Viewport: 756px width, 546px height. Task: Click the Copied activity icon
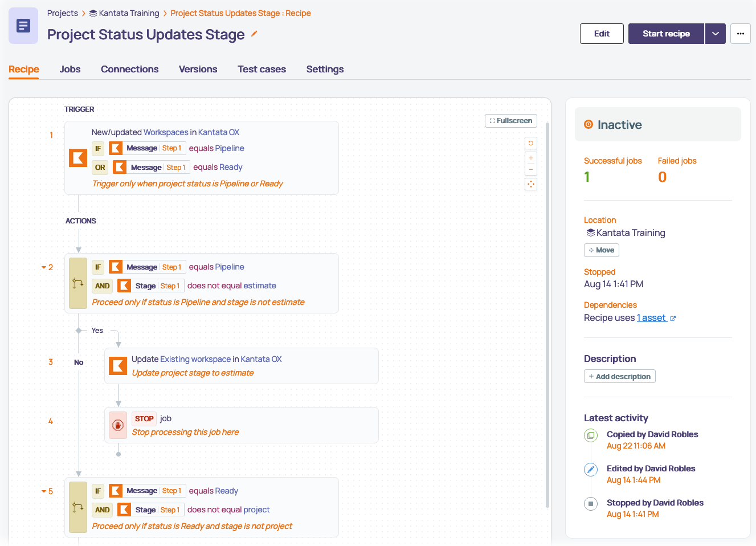(x=591, y=435)
